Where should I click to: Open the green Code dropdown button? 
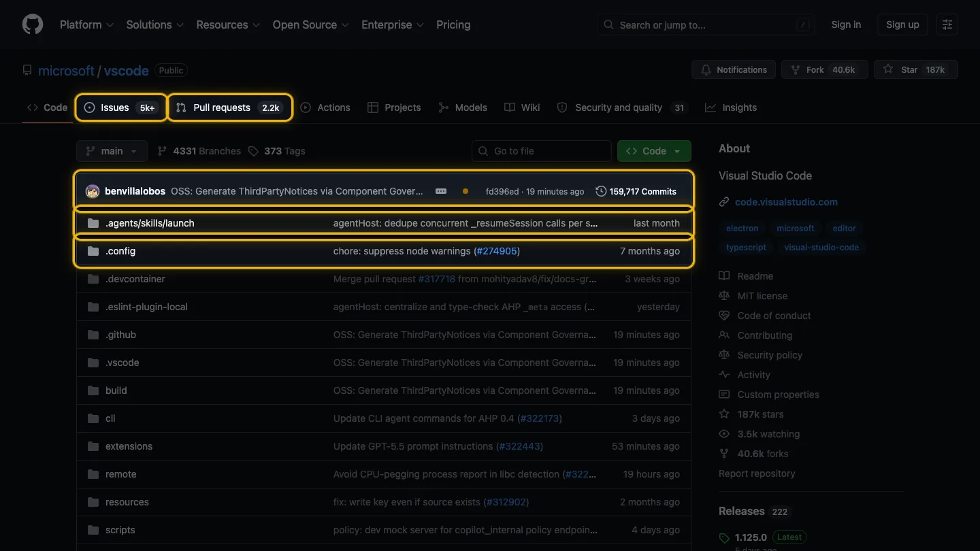654,151
